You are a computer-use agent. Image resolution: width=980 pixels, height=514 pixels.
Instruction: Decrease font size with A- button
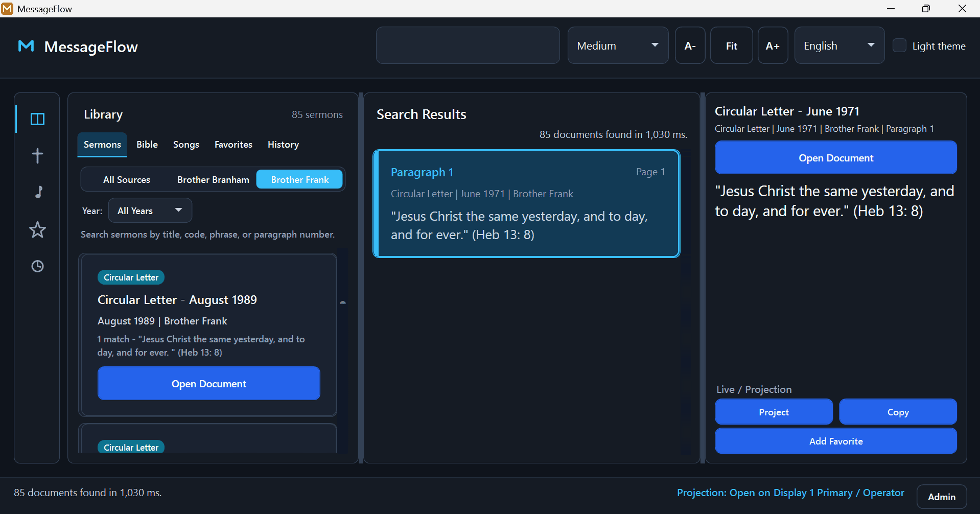point(690,45)
